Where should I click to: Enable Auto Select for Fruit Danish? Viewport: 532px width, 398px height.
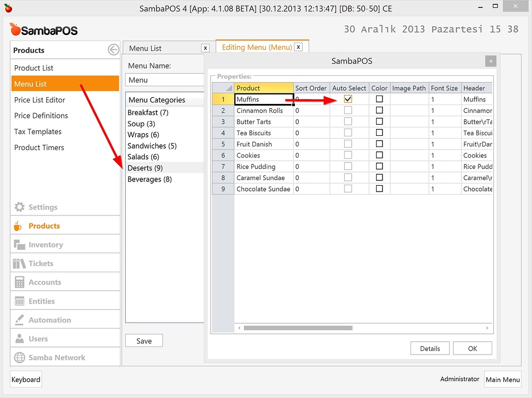348,144
